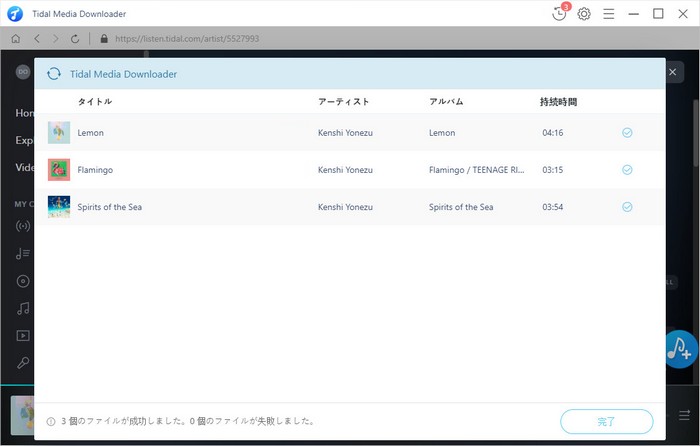Go to home page in browser toolbar
The width and height of the screenshot is (700, 446).
point(16,39)
